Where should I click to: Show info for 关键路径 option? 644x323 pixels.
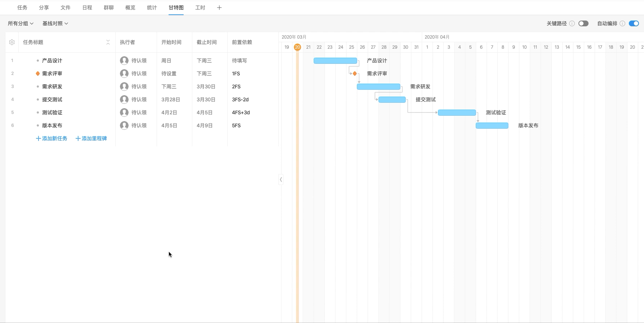[x=572, y=23]
